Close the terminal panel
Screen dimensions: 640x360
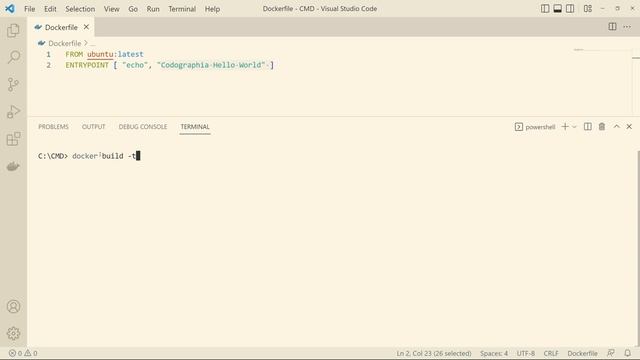(629, 127)
